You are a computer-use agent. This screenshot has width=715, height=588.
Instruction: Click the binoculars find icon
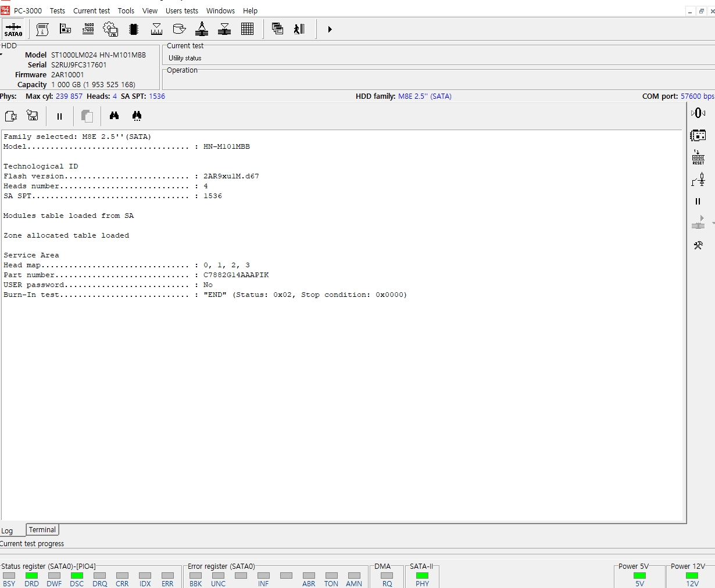tap(114, 116)
